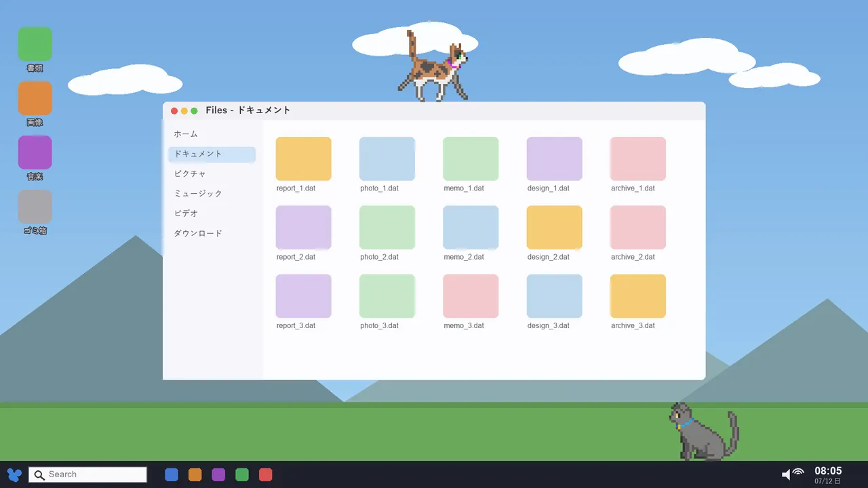The width and height of the screenshot is (868, 488).
Task: Click the photo_2.dat file icon
Action: click(x=387, y=227)
